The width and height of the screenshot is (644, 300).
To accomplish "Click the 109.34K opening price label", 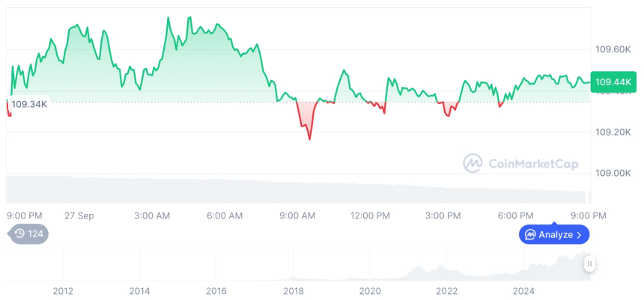I will [x=29, y=104].
